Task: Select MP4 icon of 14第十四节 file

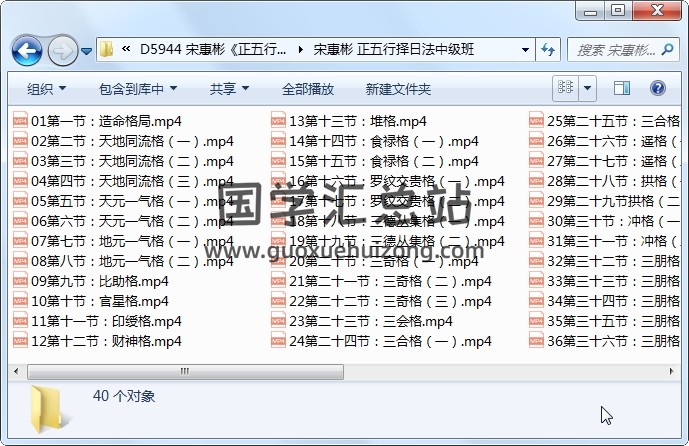Action: pos(278,141)
